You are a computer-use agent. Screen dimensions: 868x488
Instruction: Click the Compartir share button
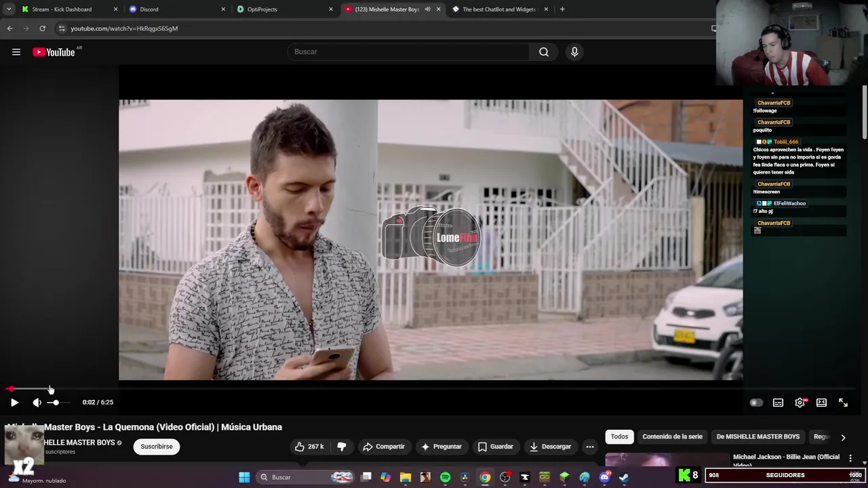coord(384,447)
